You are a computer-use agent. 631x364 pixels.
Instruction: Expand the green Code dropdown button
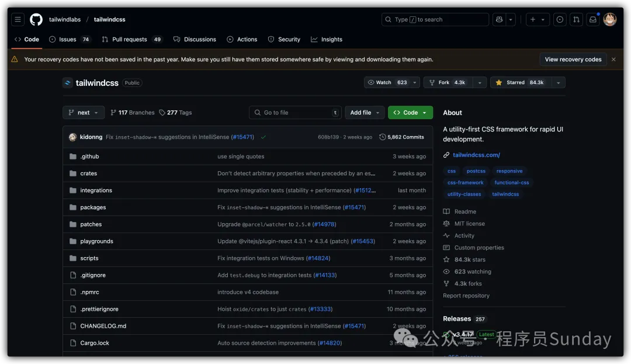point(410,113)
